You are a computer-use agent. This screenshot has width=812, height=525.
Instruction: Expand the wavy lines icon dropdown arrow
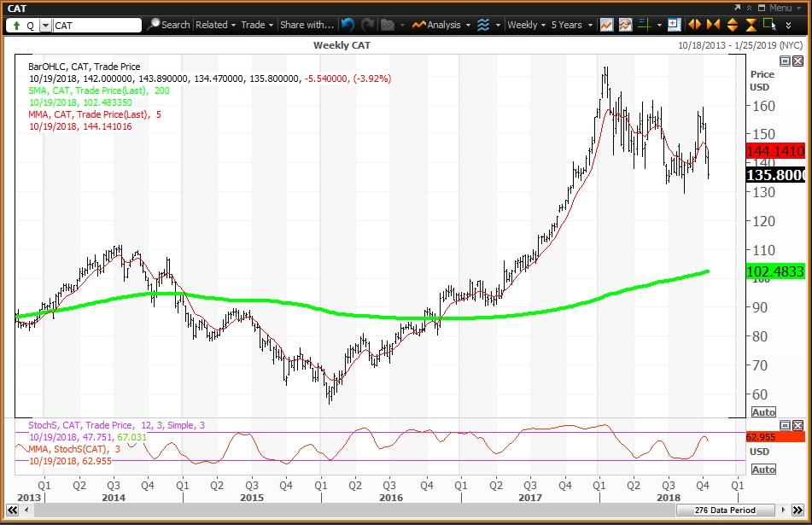pyautogui.click(x=498, y=25)
